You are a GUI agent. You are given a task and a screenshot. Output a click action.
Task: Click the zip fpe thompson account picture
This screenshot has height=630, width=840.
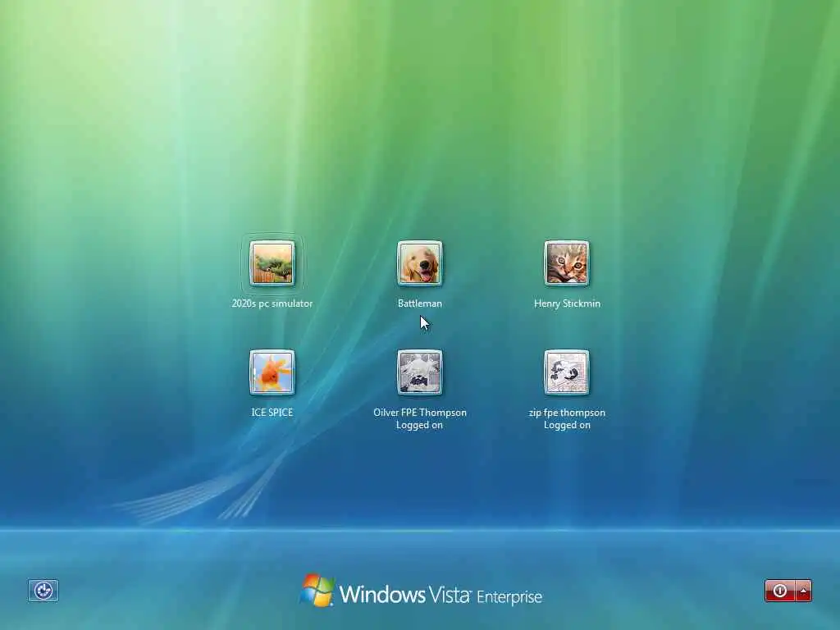567,372
